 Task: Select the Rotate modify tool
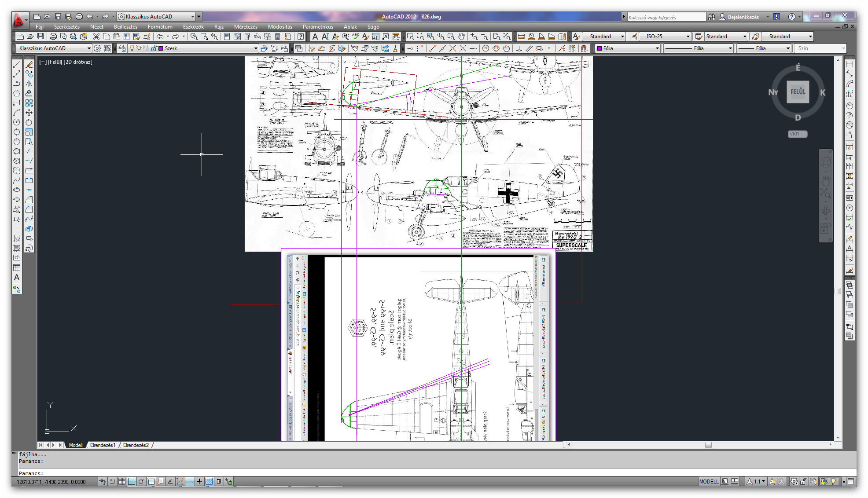(29, 122)
